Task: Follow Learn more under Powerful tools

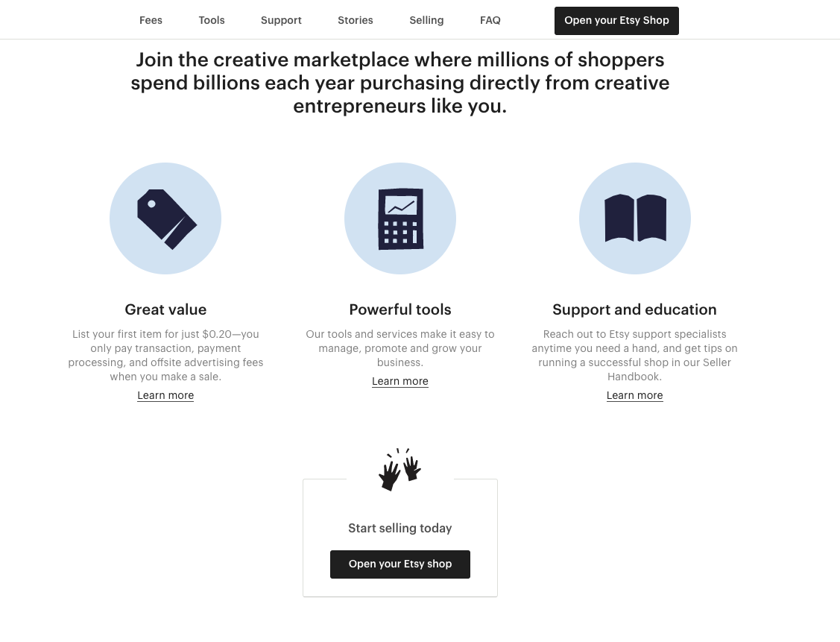Action: point(400,381)
